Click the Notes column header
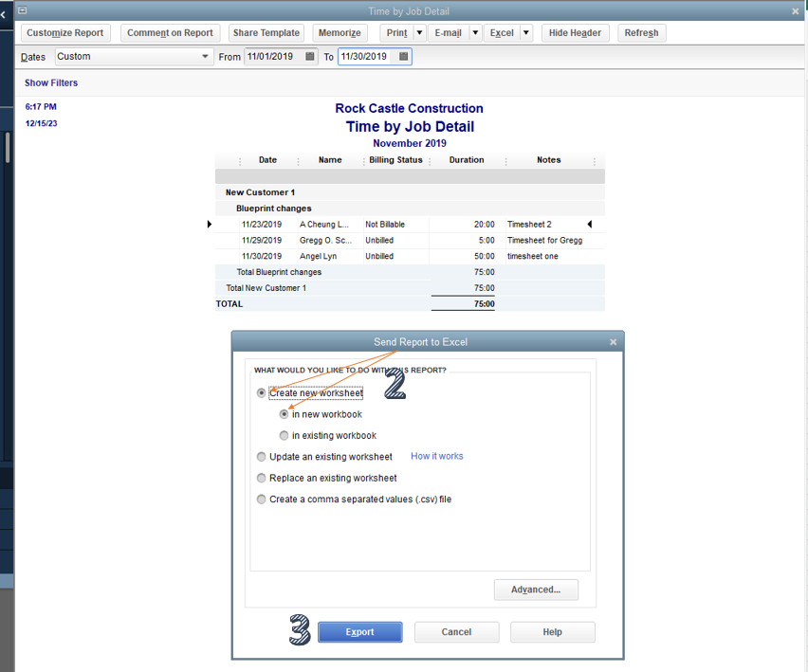The image size is (808, 672). (x=549, y=160)
